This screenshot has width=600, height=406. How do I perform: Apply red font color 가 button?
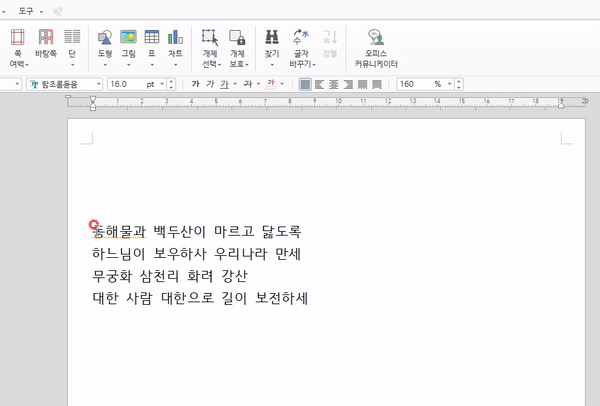pyautogui.click(x=271, y=84)
